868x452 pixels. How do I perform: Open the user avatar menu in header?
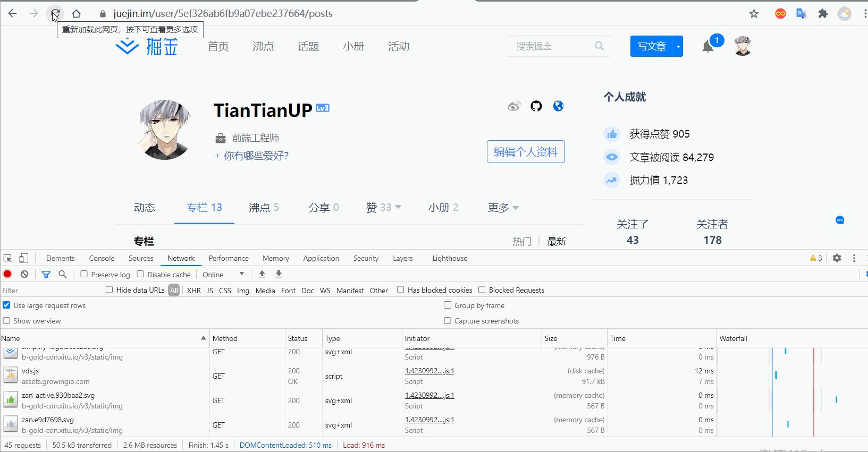[x=743, y=46]
